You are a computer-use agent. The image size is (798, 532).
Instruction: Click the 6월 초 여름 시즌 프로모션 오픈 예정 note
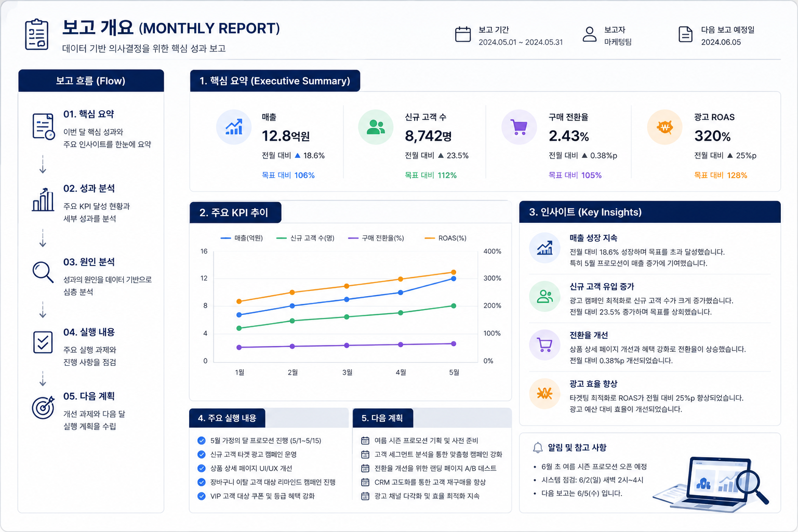[x=594, y=467]
